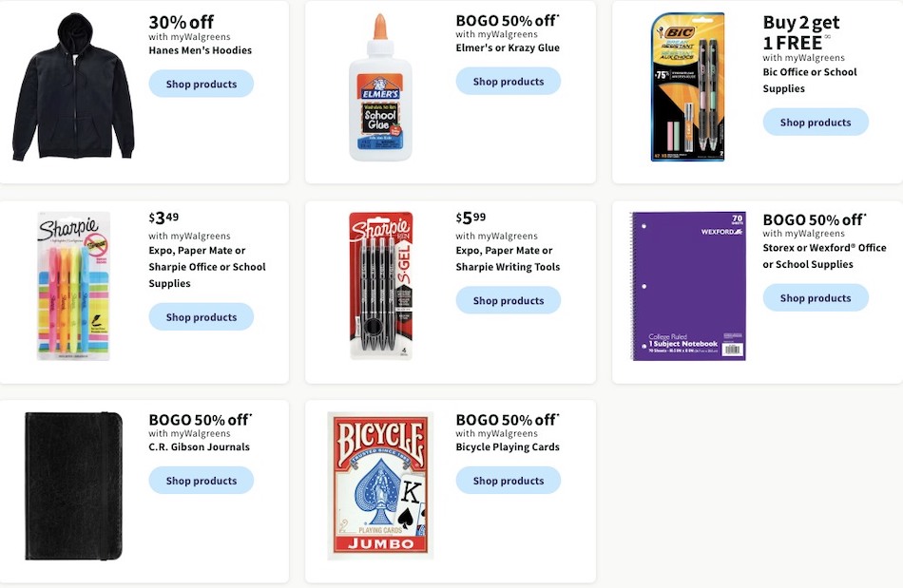Click Shop products for Elmer's or Krazy Glue
The height and width of the screenshot is (588, 903).
[509, 81]
